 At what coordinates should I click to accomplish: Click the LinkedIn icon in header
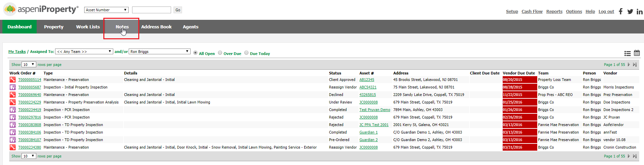(x=640, y=12)
